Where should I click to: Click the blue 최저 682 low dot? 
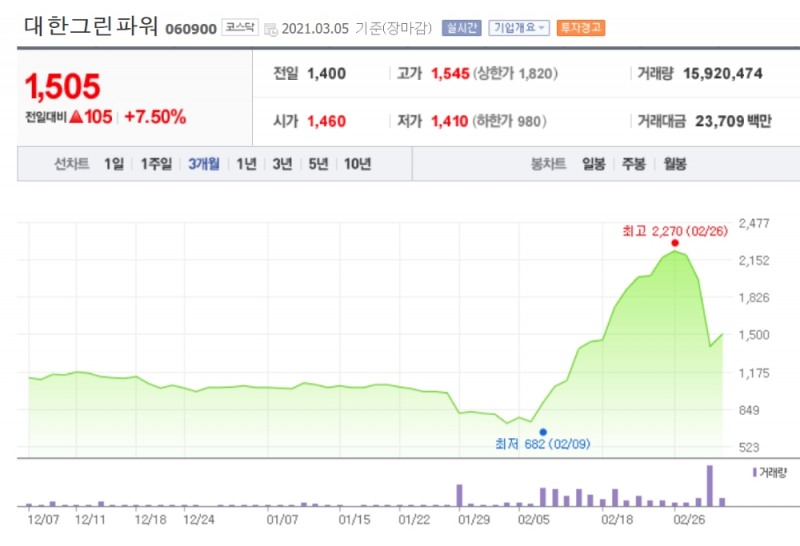tap(543, 432)
